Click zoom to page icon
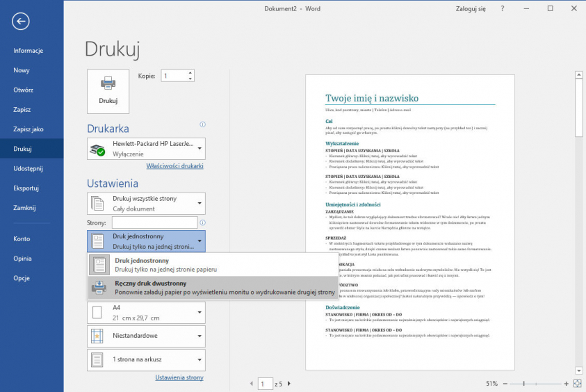586x392 pixels. point(577,384)
